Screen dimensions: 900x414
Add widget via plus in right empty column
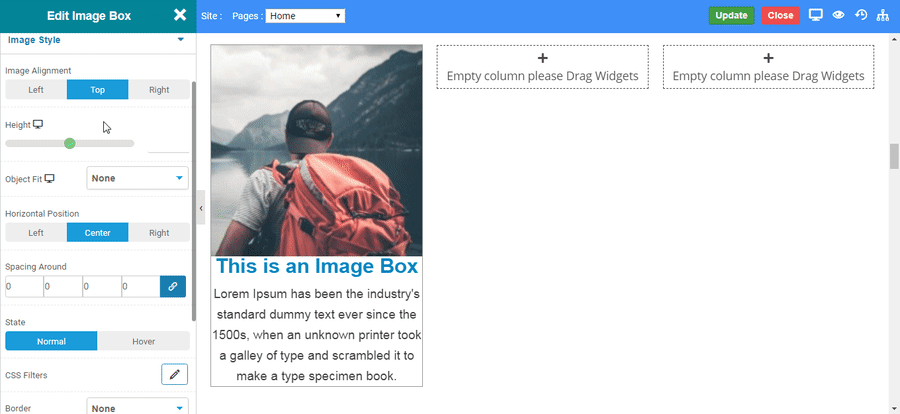click(769, 58)
